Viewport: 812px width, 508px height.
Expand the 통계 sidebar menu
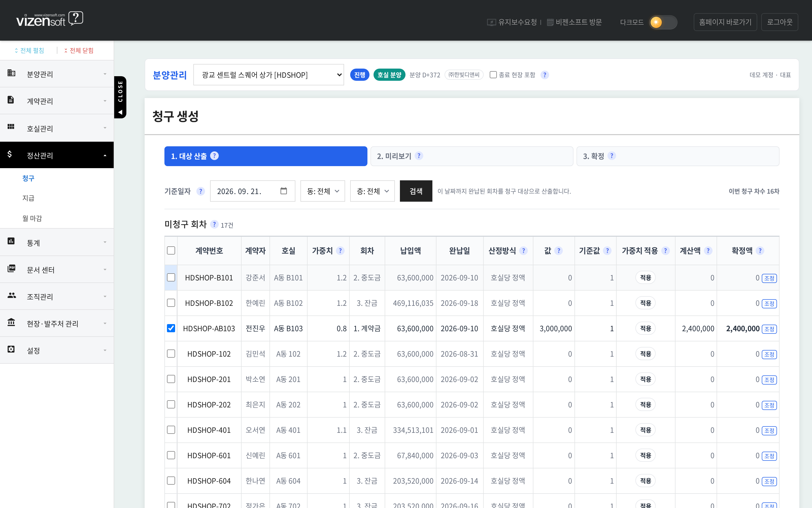[x=57, y=242]
